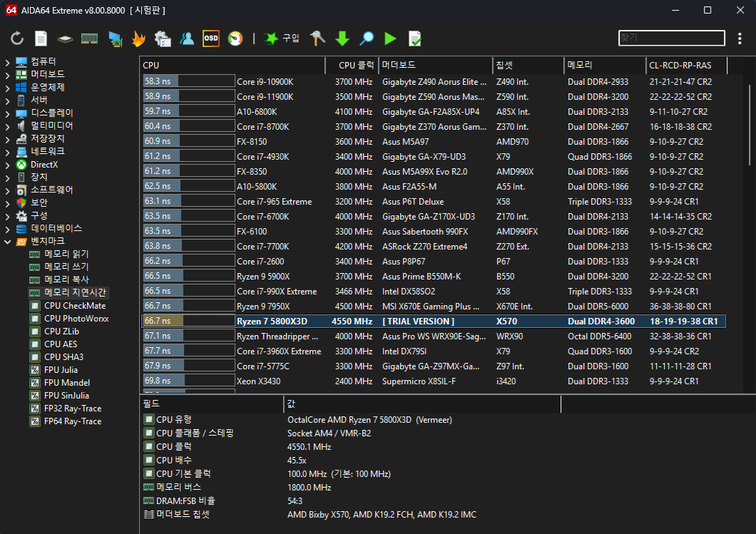Click the user contact toolbar icon
The width and height of the screenshot is (756, 534).
tap(187, 38)
